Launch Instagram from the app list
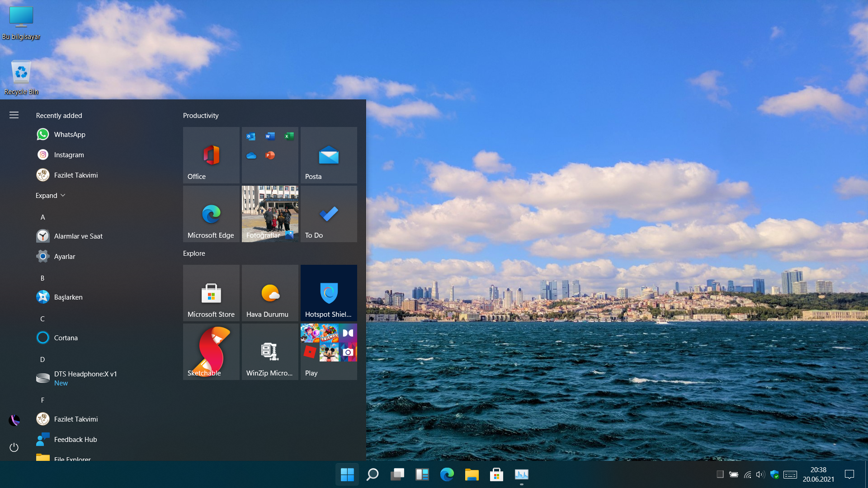The height and width of the screenshot is (488, 868). click(69, 155)
